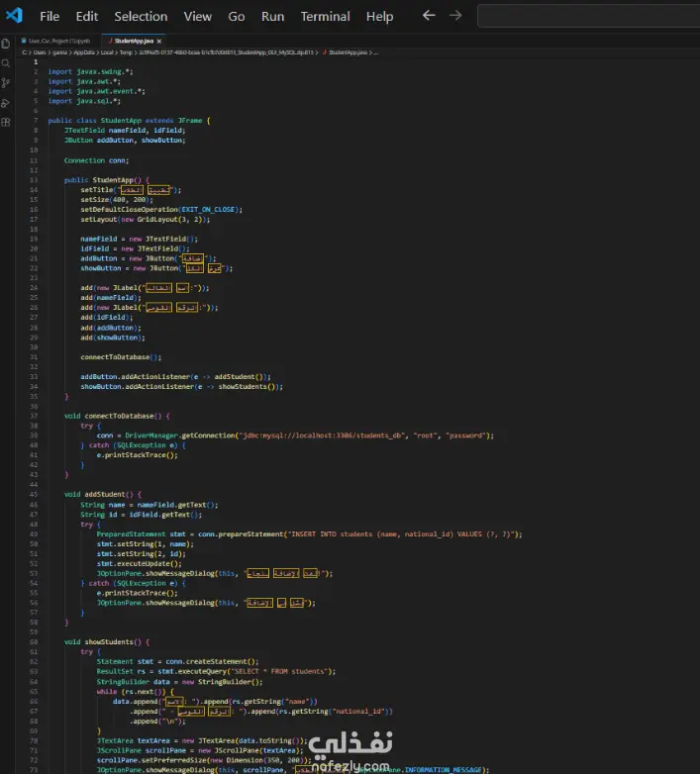Click the VS Code logo icon
700x774 pixels.
tap(14, 15)
